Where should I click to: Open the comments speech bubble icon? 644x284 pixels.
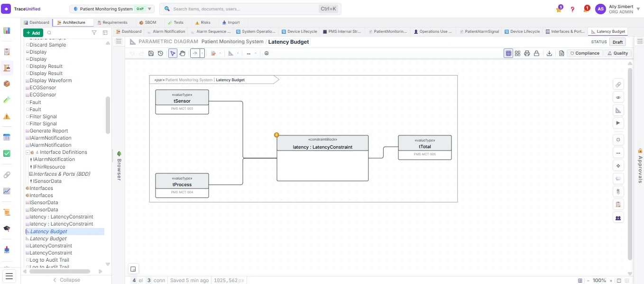pos(618,179)
